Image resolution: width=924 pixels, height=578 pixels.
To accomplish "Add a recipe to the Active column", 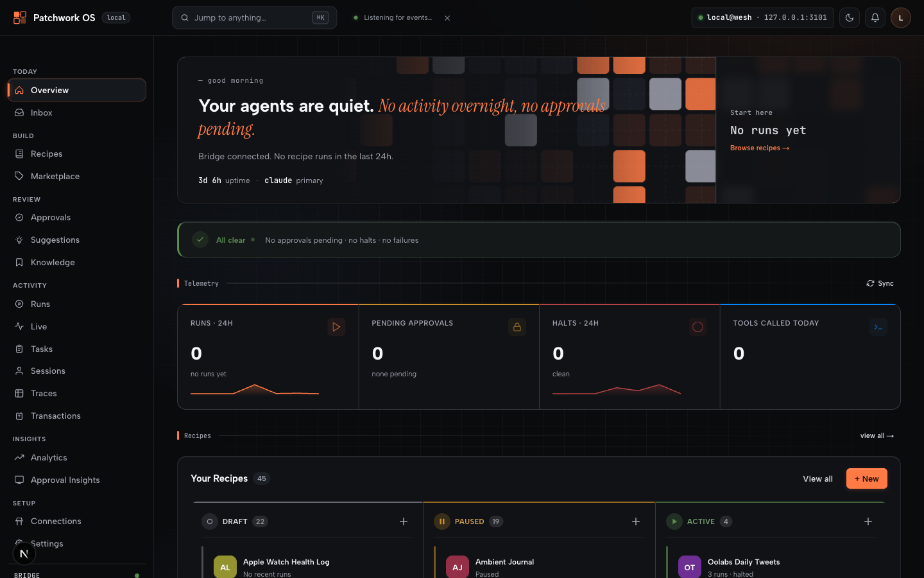I will click(868, 521).
